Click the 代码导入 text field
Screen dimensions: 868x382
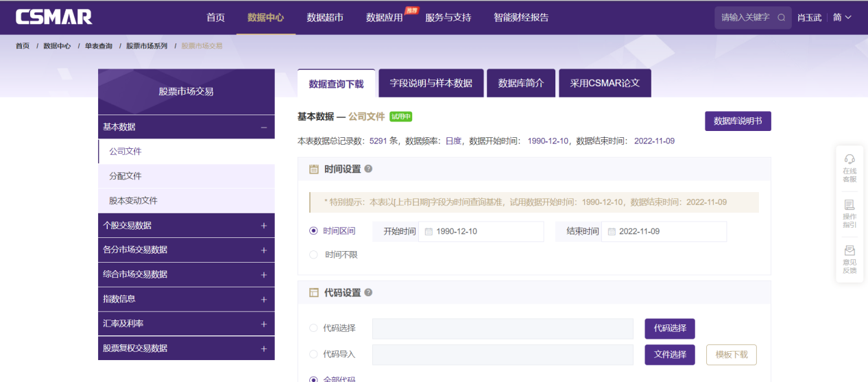point(503,355)
